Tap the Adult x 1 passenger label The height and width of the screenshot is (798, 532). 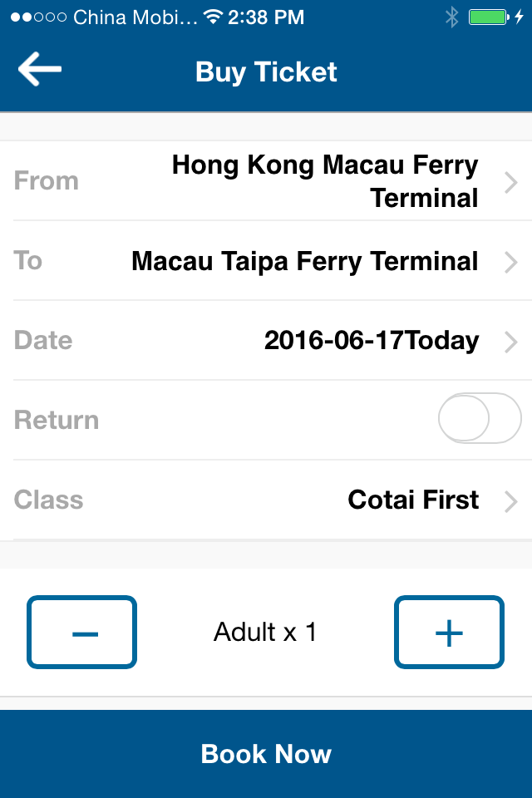coord(265,633)
